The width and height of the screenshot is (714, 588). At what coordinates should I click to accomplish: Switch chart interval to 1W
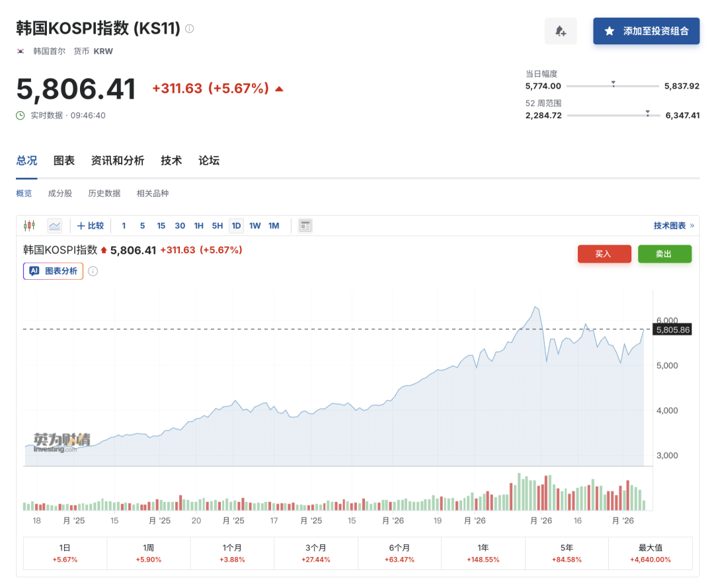click(x=255, y=226)
